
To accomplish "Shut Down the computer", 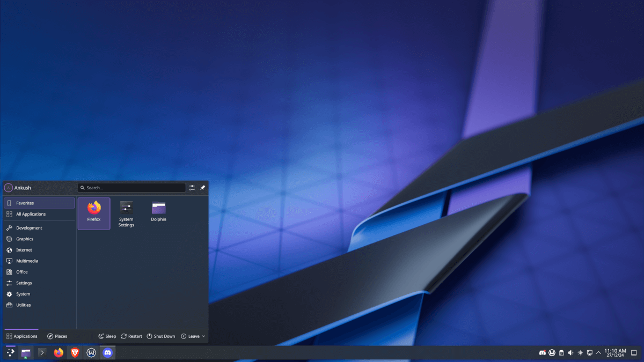I will (x=160, y=336).
